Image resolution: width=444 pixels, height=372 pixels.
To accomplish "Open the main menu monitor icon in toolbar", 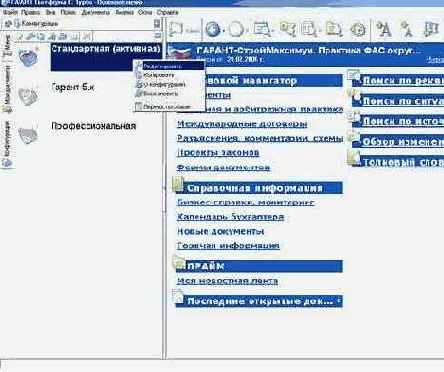I will [x=262, y=29].
